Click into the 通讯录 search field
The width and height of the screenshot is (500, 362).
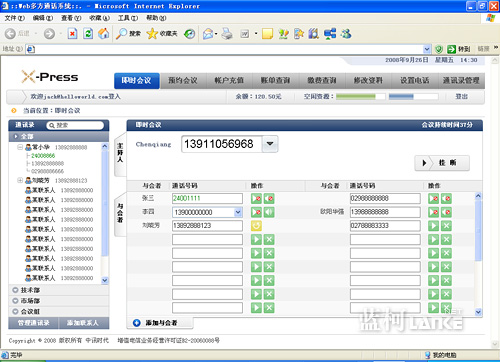(75, 125)
